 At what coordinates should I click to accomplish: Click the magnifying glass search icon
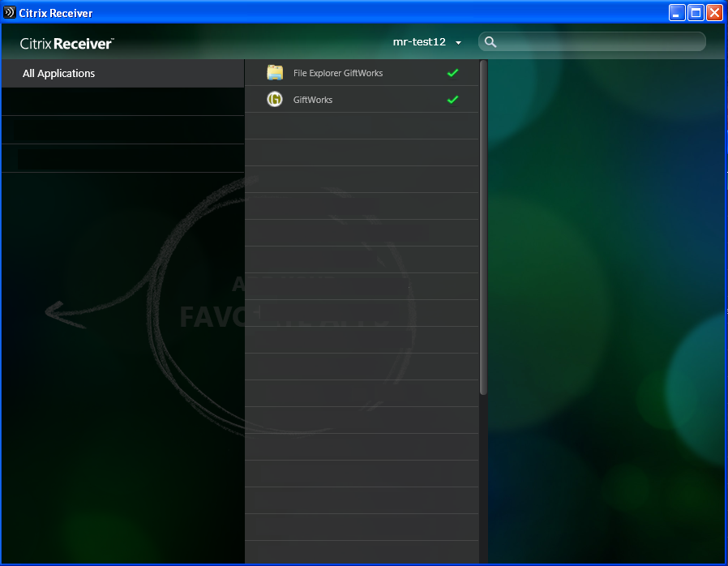click(x=490, y=42)
